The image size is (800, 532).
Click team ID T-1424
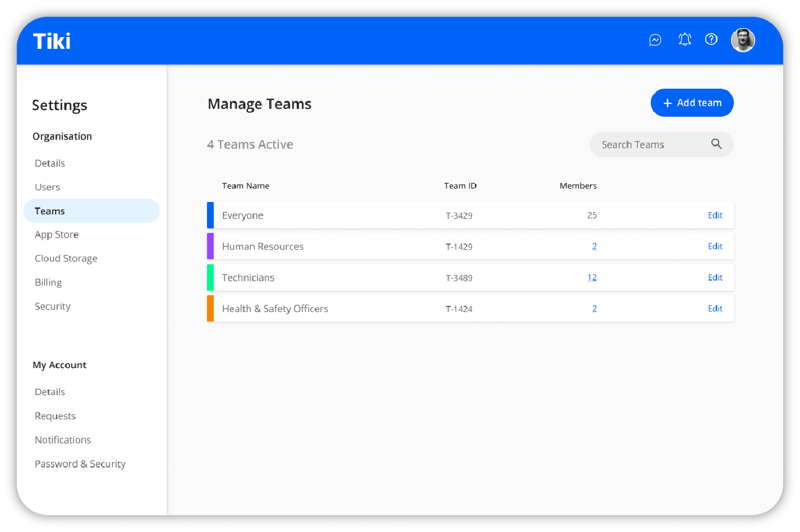point(459,309)
